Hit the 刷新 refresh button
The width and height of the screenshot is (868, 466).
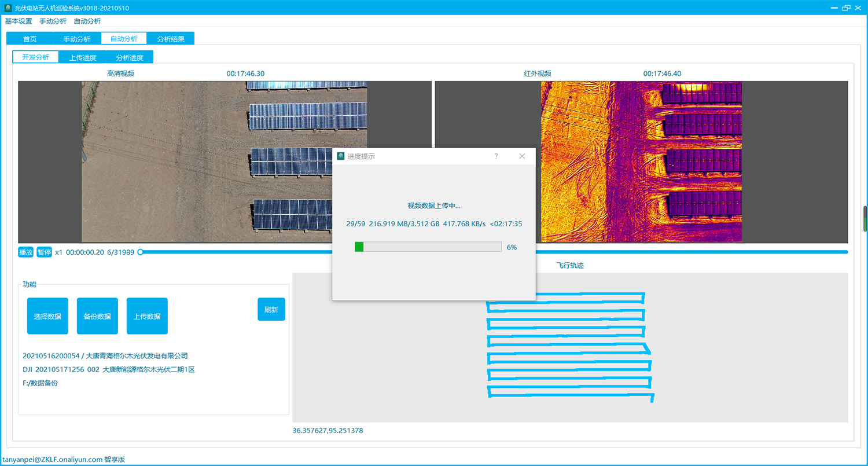pyautogui.click(x=271, y=310)
